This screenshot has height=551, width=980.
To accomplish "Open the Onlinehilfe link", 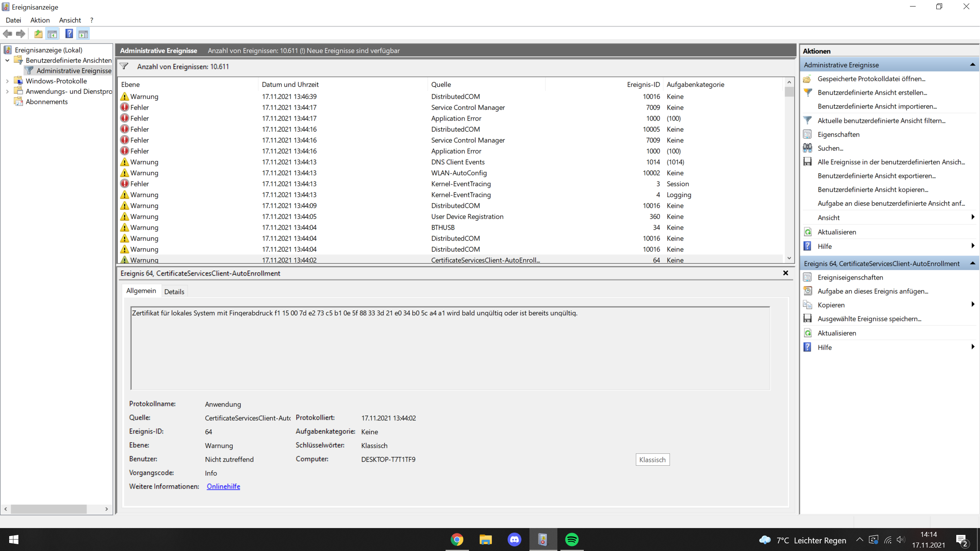I will [x=223, y=486].
